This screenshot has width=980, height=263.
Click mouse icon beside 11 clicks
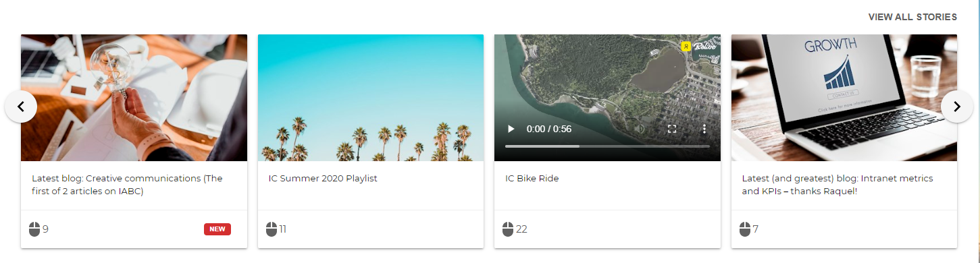[272, 229]
